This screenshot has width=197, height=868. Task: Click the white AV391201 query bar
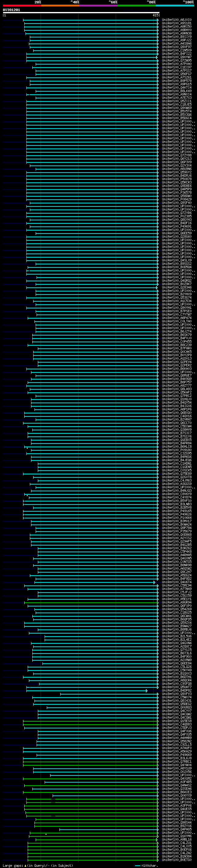(x=81, y=12)
